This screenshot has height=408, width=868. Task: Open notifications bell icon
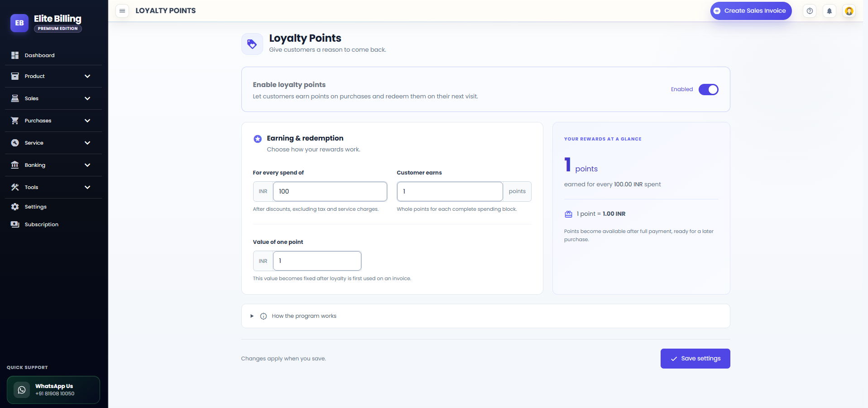coord(830,11)
